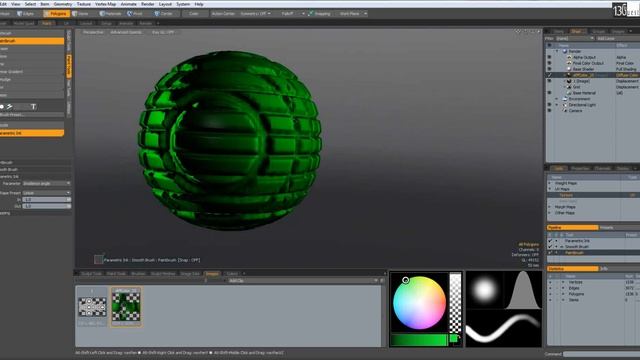Collapse the Render tree item
Viewport: 640px width, 360px height.
[557, 51]
